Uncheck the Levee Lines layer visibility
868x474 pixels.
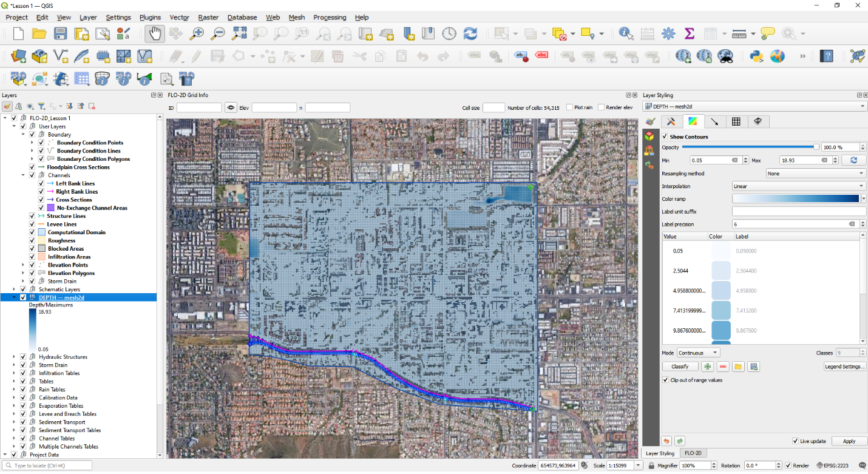[x=32, y=224]
